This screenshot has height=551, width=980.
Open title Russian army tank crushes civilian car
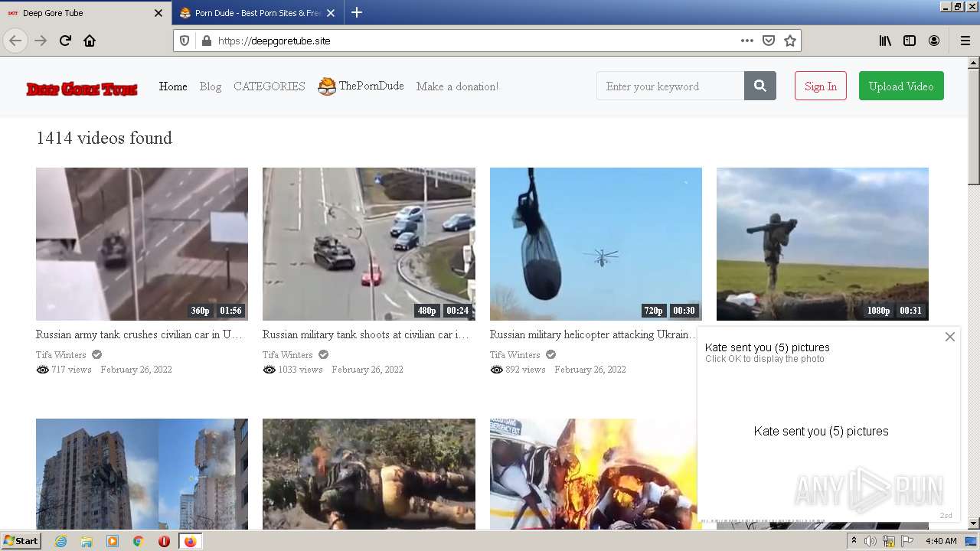(x=139, y=334)
